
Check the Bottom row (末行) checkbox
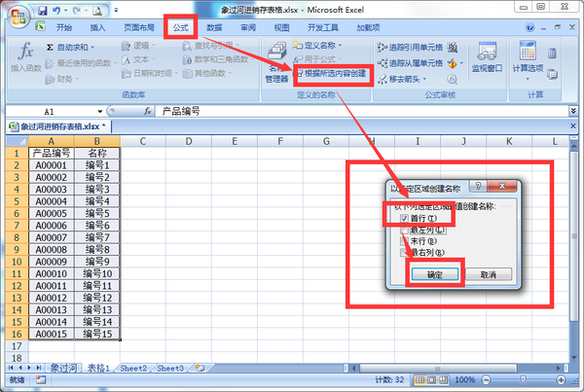point(403,242)
